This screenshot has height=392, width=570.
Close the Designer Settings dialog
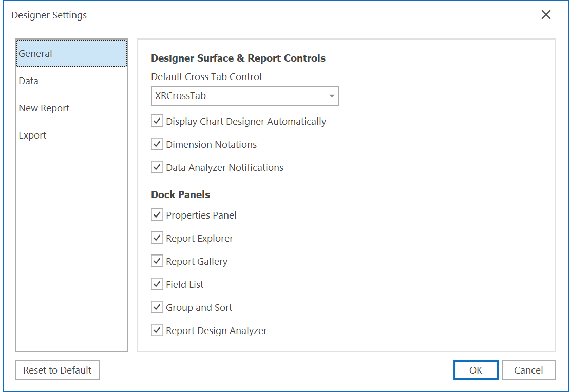pos(546,15)
